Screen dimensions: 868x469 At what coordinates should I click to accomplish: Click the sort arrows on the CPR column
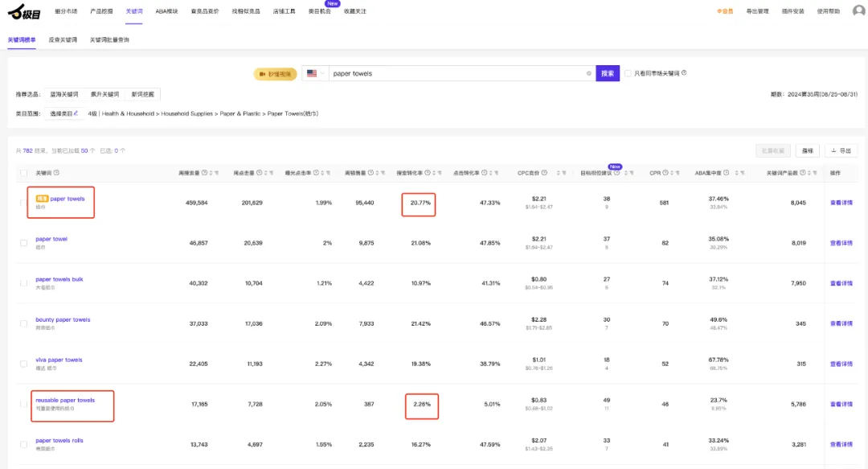(671, 173)
